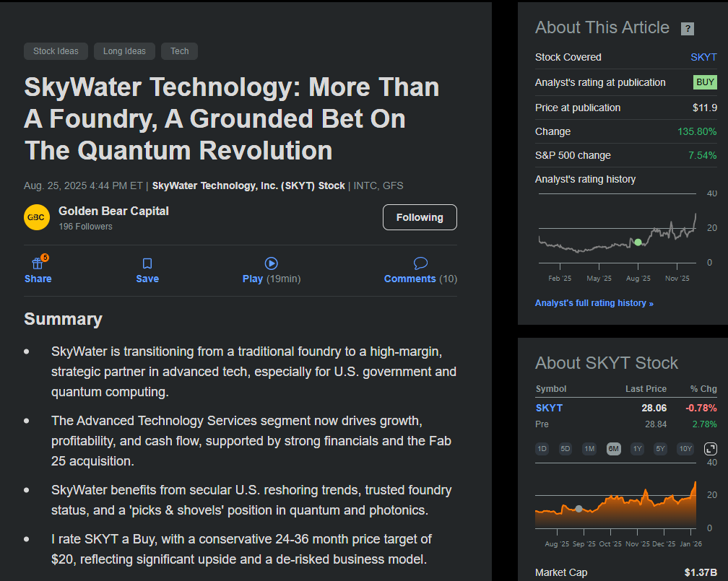Screen dimensions: 728x581
Task: Click the Share gift icon
Action: tap(38, 263)
